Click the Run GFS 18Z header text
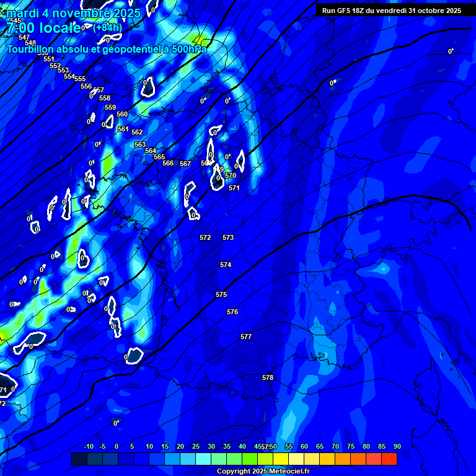 tap(391, 11)
